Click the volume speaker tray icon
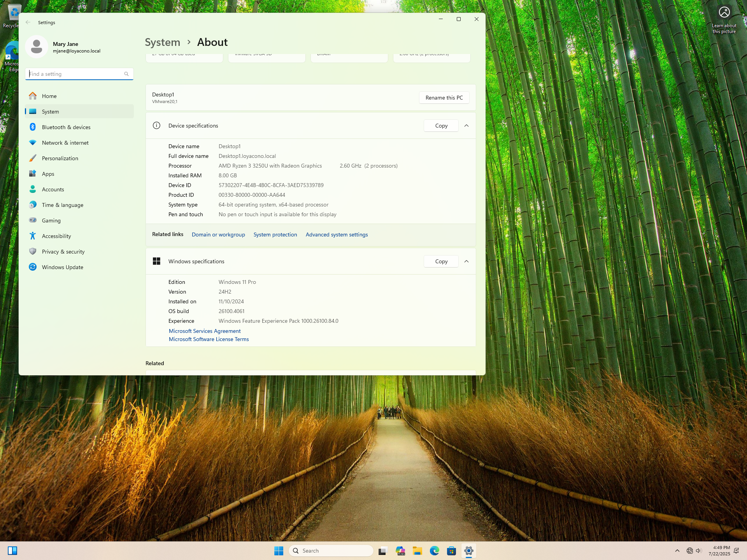Image resolution: width=747 pixels, height=560 pixels. (699, 551)
